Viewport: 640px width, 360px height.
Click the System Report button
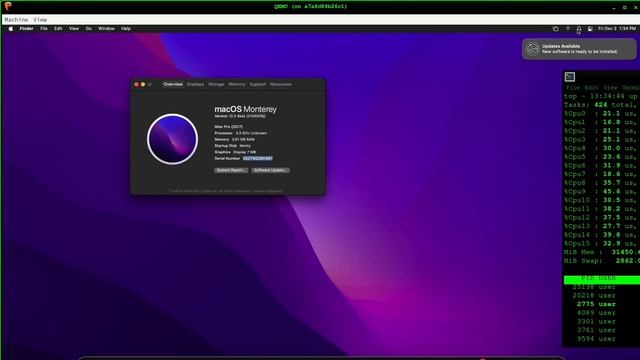pos(231,170)
